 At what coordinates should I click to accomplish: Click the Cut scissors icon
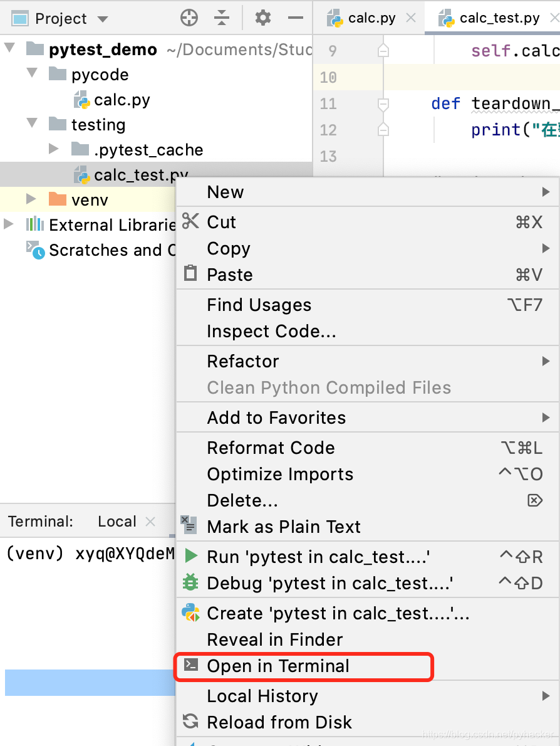(190, 221)
